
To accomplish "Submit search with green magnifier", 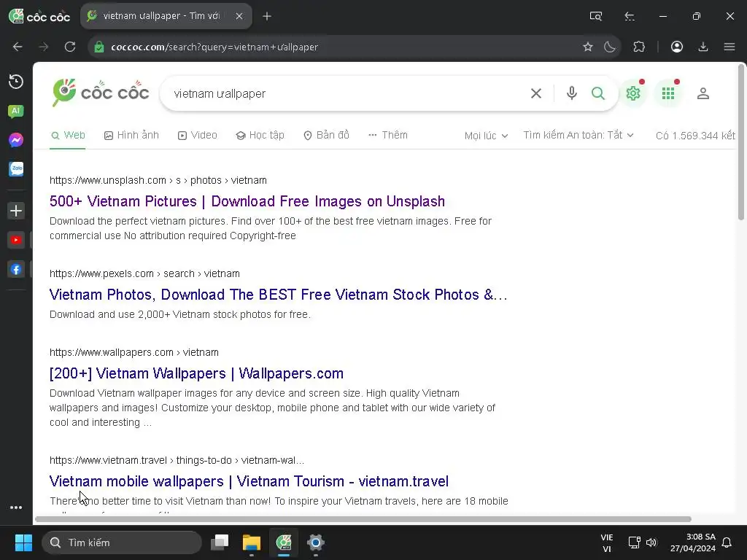I will click(598, 93).
